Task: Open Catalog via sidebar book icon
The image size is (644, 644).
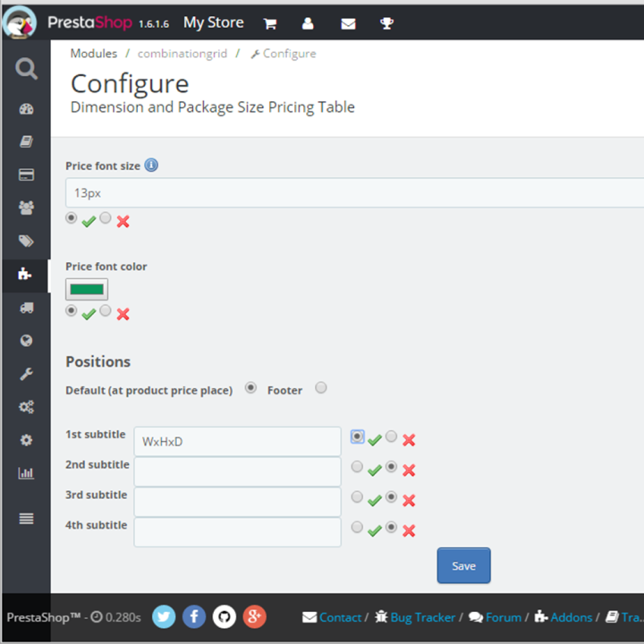Action: (x=26, y=141)
